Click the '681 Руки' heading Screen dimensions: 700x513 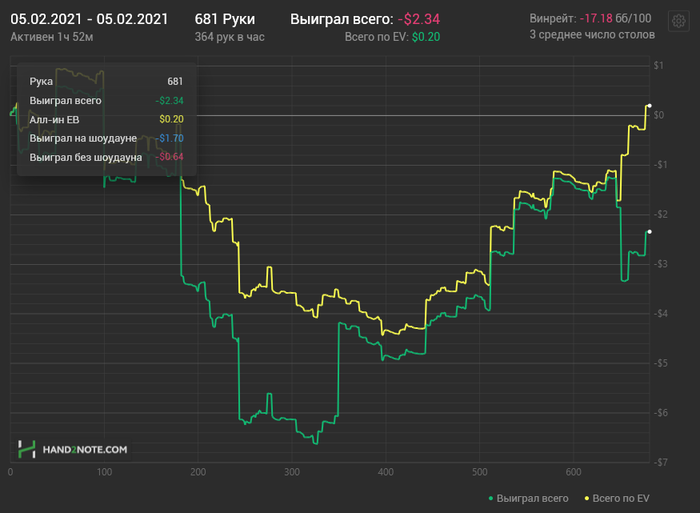coord(225,19)
